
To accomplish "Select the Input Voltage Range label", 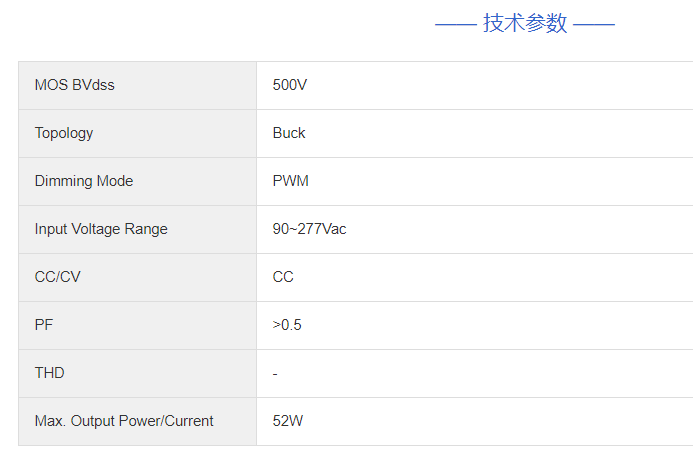I will coord(101,229).
